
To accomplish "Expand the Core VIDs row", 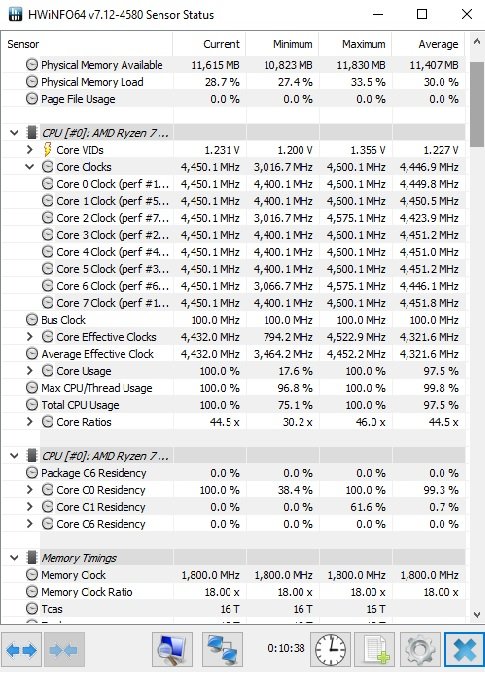I will [x=29, y=150].
